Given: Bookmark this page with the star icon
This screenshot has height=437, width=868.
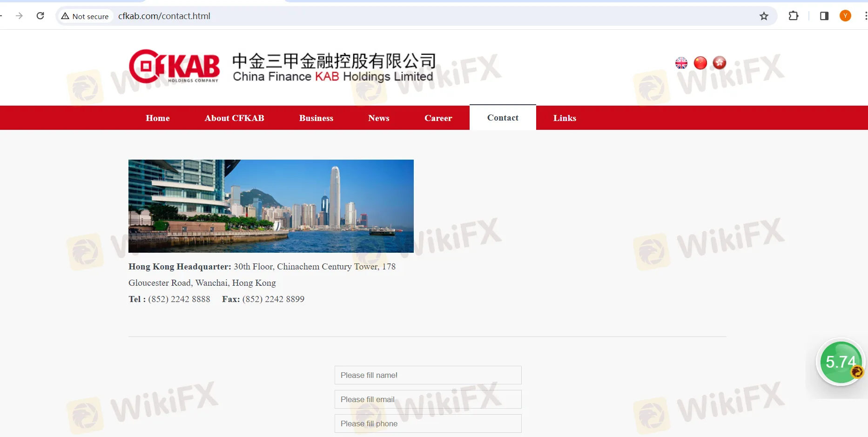Looking at the screenshot, I should tap(764, 16).
